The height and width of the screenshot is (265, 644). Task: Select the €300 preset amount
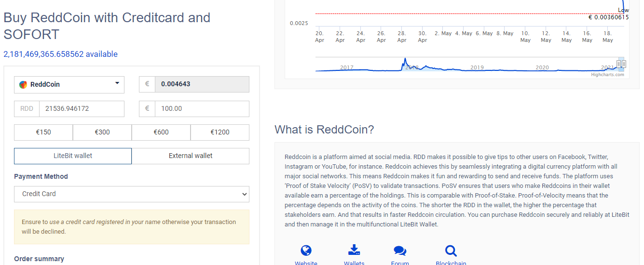point(102,132)
